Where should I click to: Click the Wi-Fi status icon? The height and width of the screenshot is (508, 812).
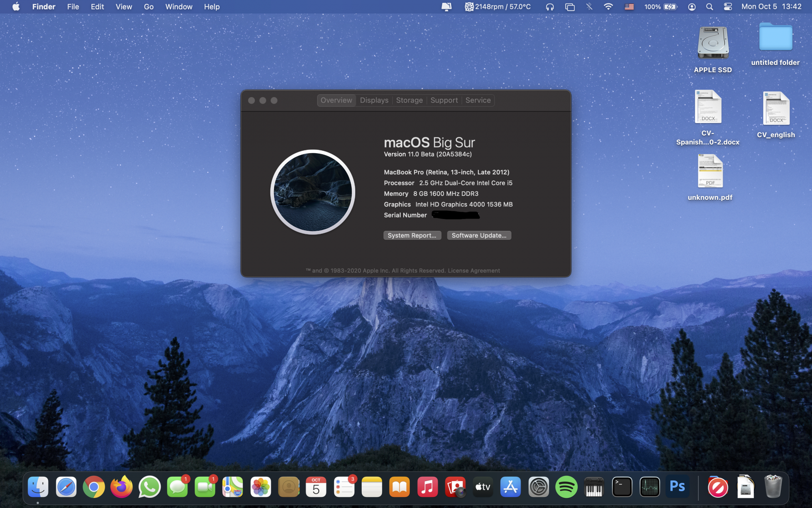[608, 7]
